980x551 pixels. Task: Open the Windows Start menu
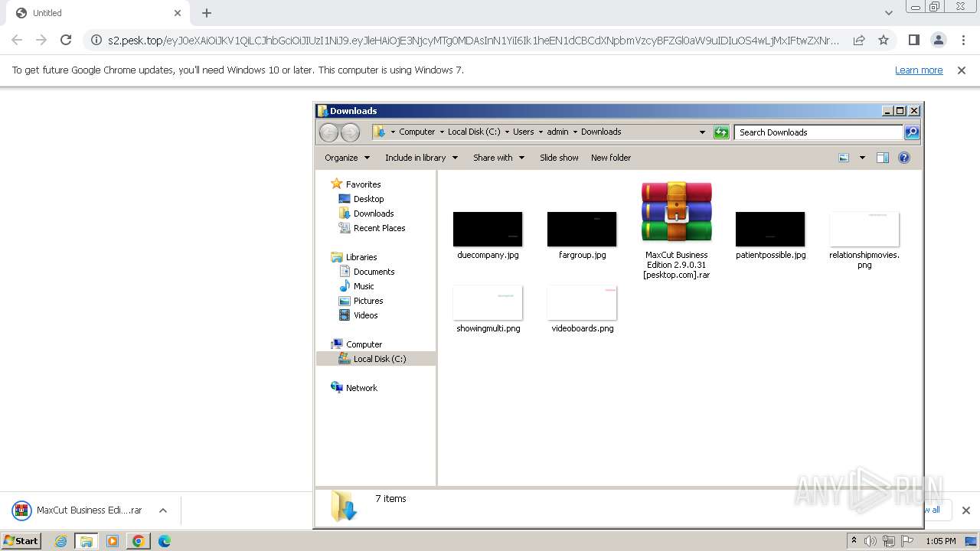[x=21, y=541]
